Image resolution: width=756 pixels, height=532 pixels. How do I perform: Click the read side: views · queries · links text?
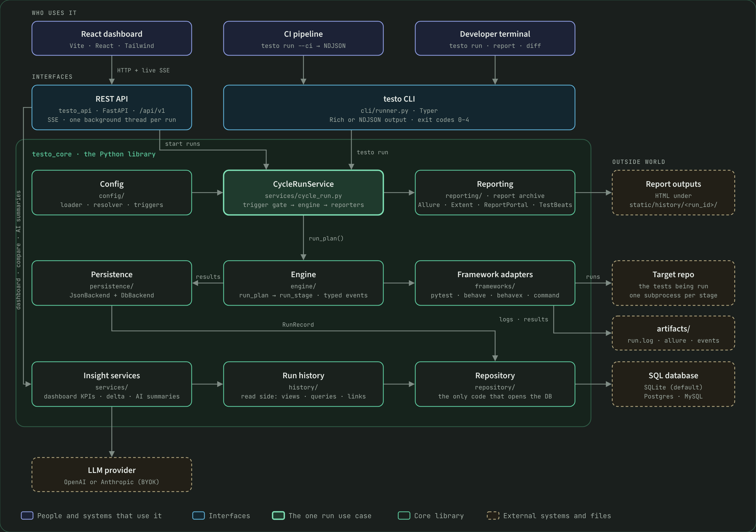tap(303, 396)
